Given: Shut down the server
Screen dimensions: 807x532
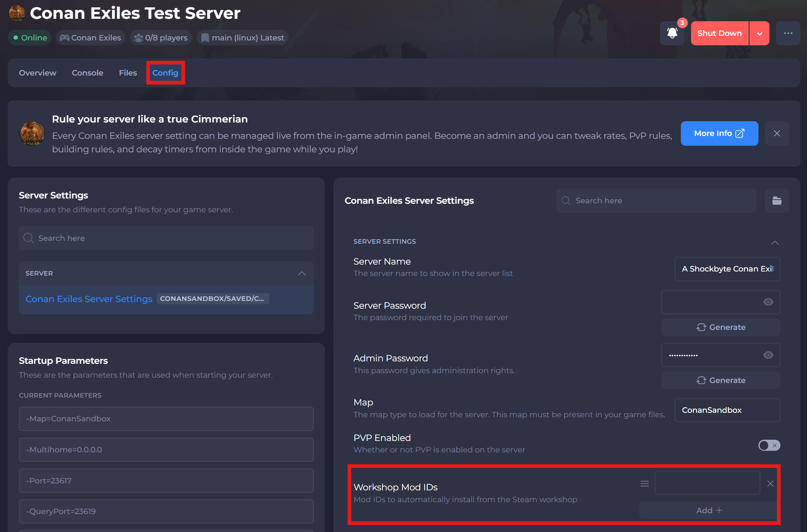Looking at the screenshot, I should (x=719, y=33).
